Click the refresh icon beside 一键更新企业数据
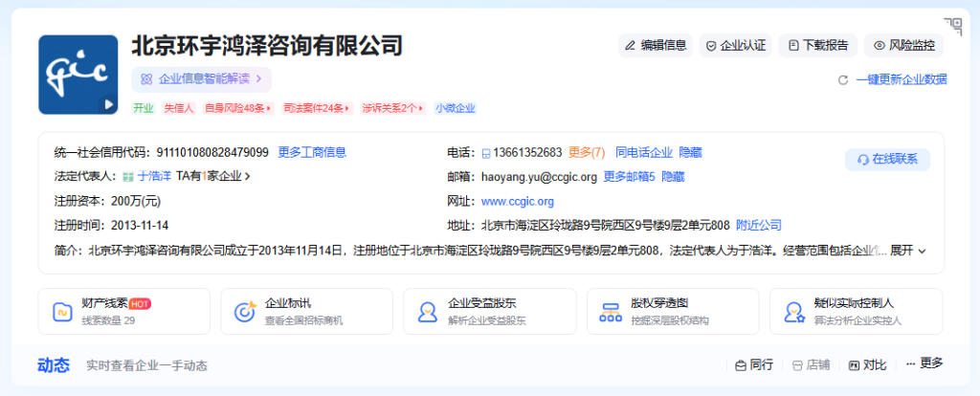This screenshot has height=396, width=980. click(842, 80)
